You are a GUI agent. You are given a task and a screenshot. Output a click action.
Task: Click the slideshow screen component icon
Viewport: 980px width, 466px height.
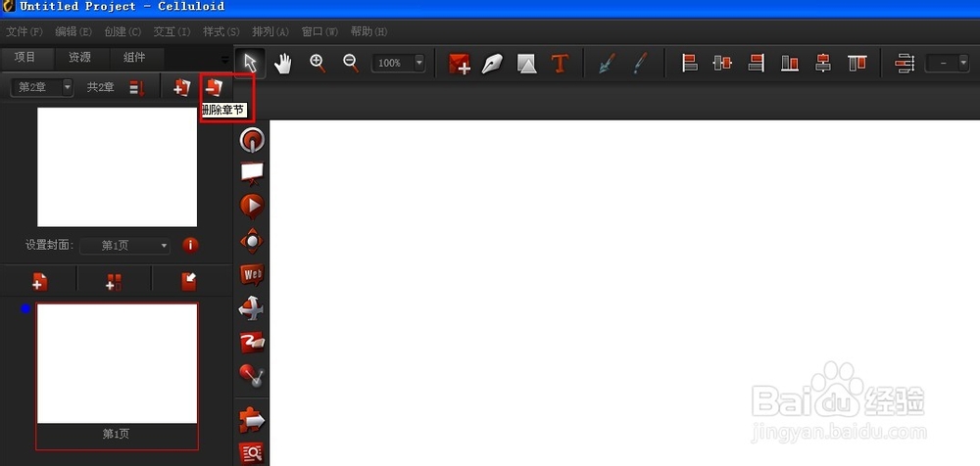tap(252, 173)
